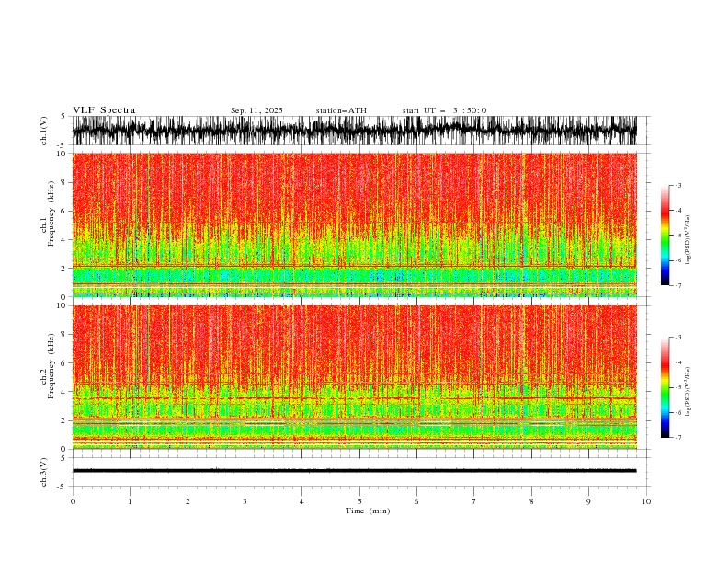Click the time axis tick label '9'
The image size is (728, 563).
(588, 501)
